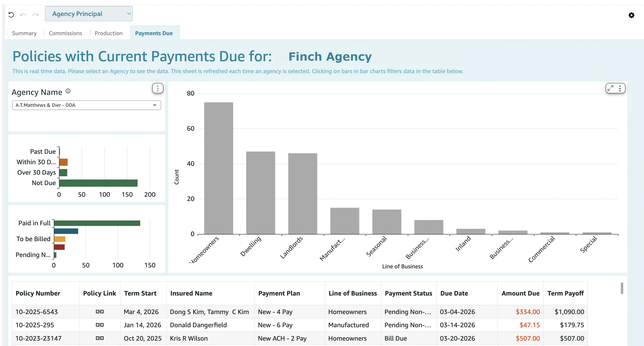Click the redo arrow icon

click(x=35, y=15)
